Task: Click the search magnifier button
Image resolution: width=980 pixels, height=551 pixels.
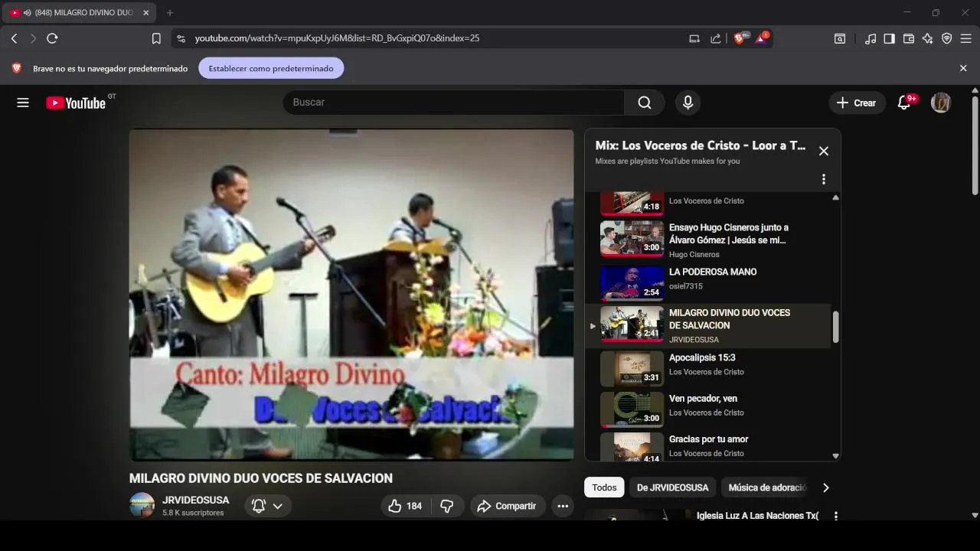Action: tap(645, 103)
